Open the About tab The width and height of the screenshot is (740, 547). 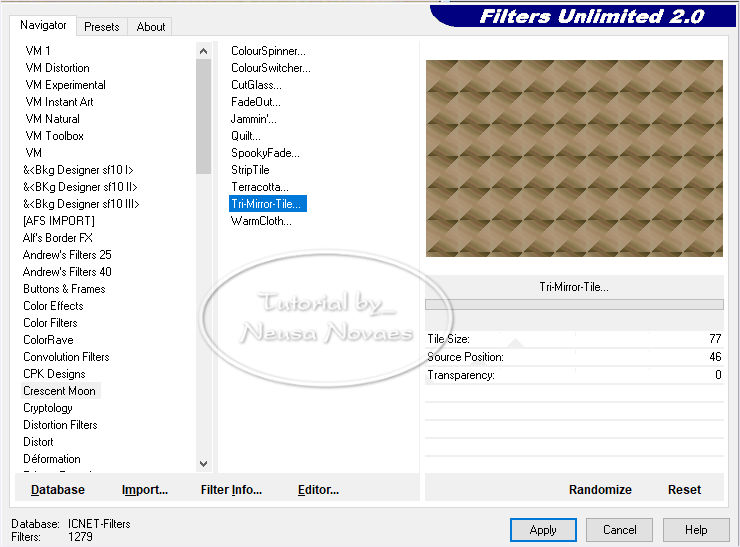click(x=151, y=27)
